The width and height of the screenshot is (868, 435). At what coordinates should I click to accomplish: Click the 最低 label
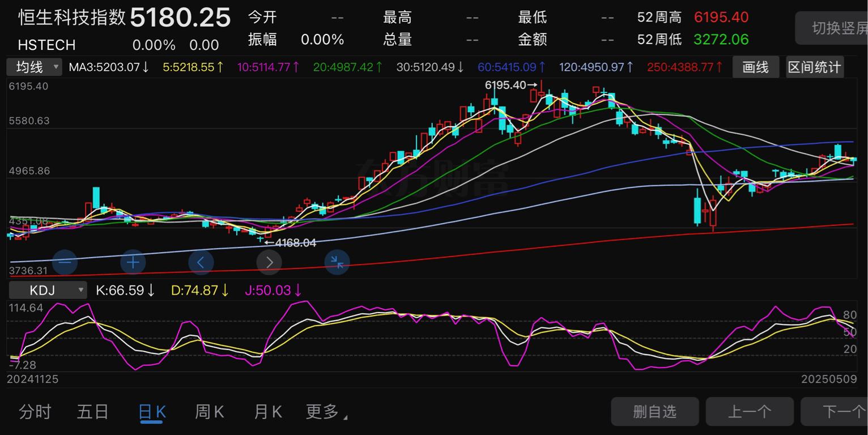click(x=532, y=18)
